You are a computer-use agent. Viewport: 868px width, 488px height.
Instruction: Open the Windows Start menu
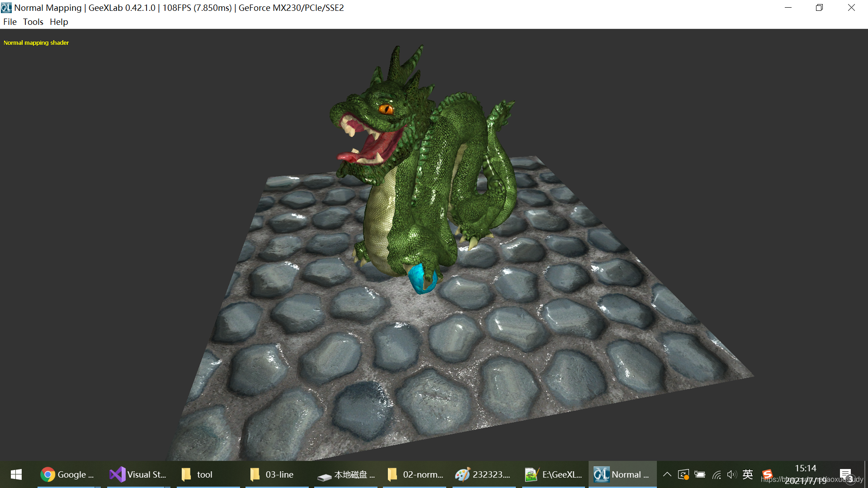pos(16,474)
